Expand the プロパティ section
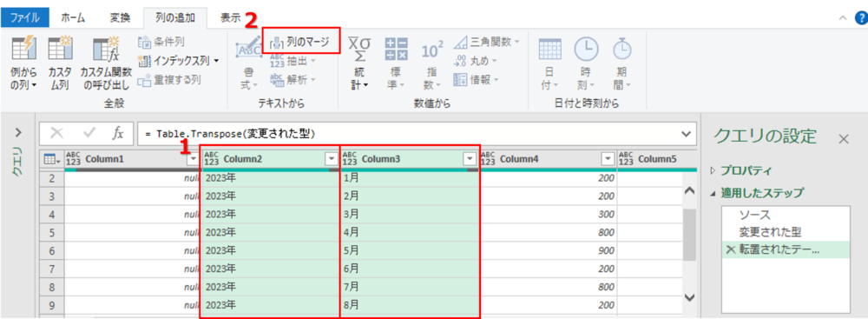Screen dimensions: 868x319 [712, 171]
